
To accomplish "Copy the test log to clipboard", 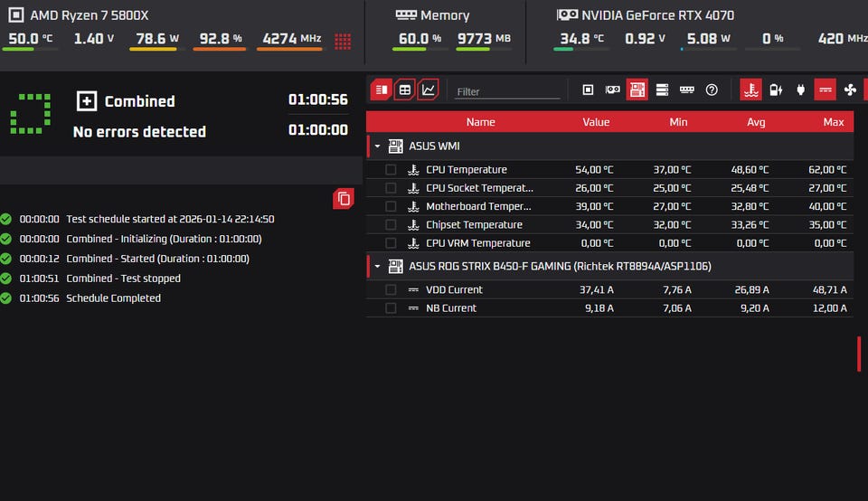I will [344, 199].
